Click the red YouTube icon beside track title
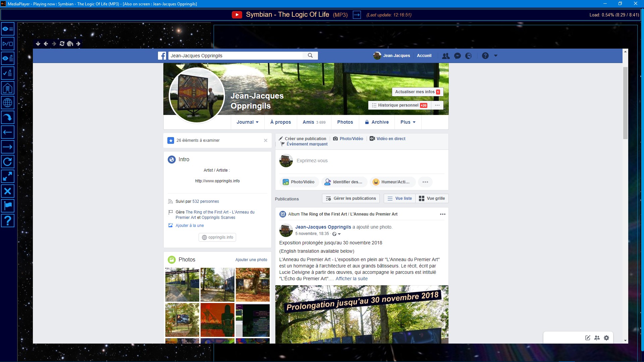Viewport: 644px width, 362px height. 237,15
